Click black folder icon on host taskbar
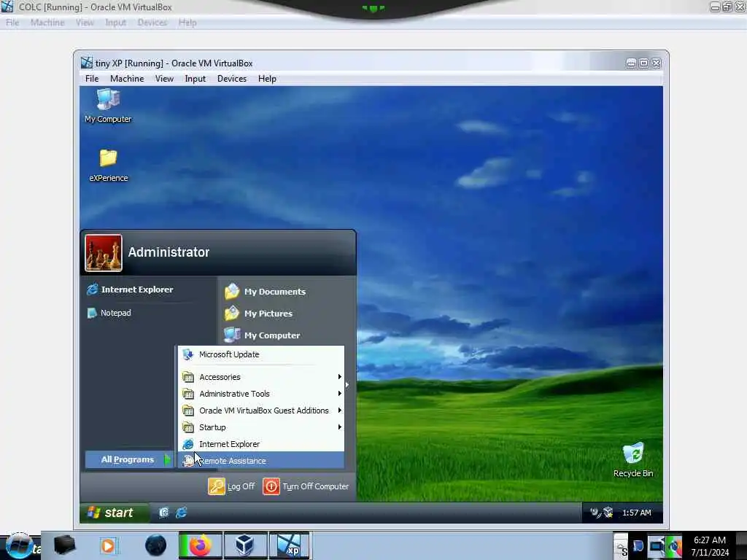The height and width of the screenshot is (560, 747). tap(64, 545)
